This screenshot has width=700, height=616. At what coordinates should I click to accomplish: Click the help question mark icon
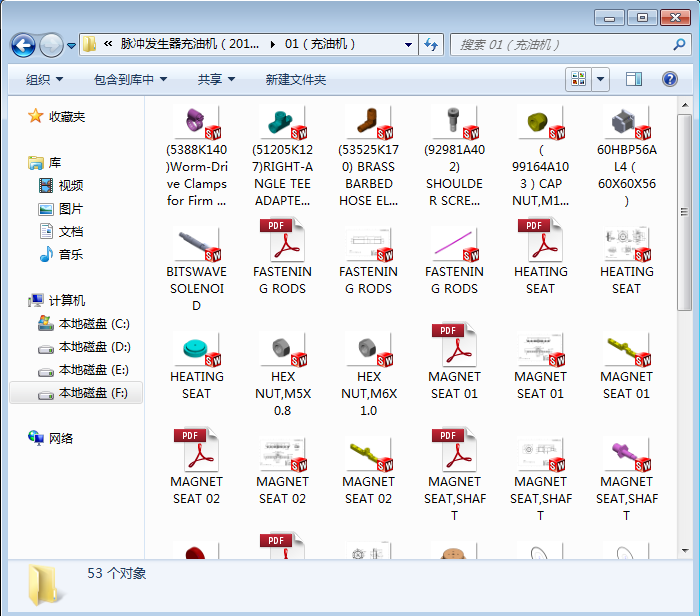(x=669, y=79)
